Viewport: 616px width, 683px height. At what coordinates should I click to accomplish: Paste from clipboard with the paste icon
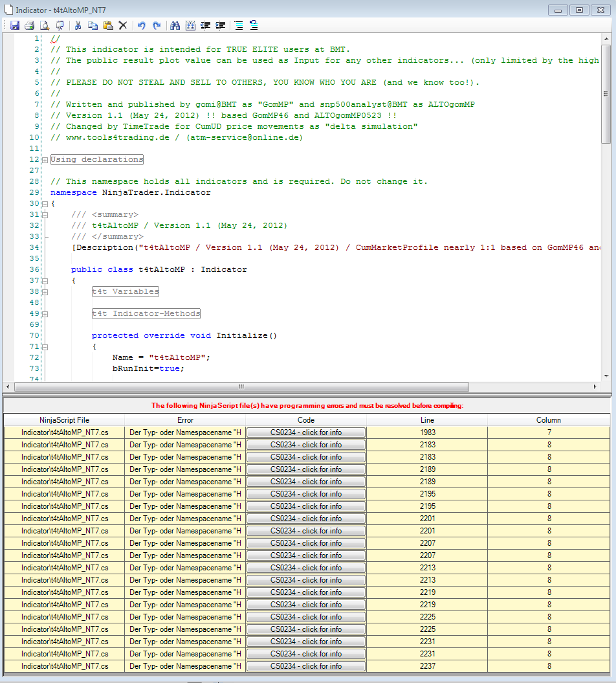pyautogui.click(x=108, y=25)
